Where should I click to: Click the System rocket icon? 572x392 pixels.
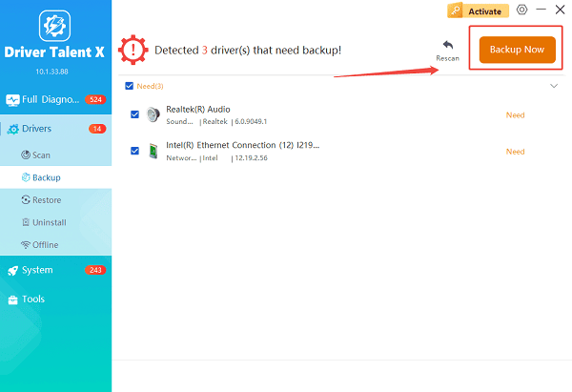click(x=12, y=271)
